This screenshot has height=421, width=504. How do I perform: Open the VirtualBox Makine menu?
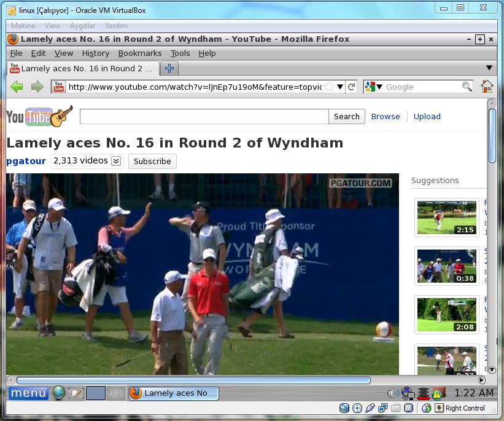coord(23,26)
